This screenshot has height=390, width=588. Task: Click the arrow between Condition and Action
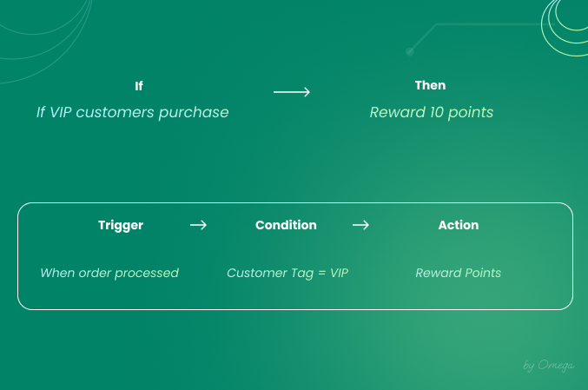point(360,225)
